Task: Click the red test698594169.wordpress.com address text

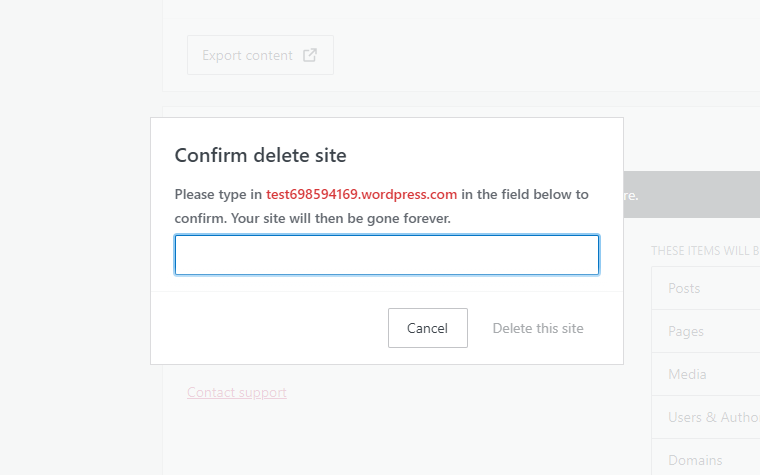Action: coord(362,194)
